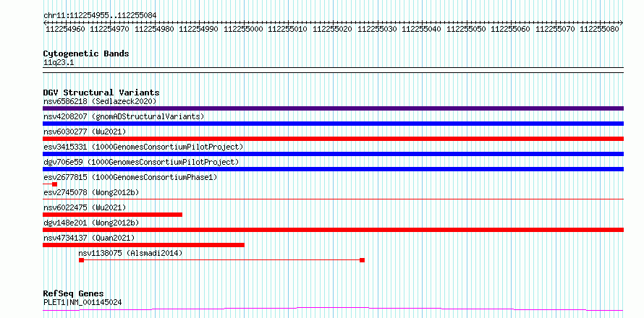This screenshot has width=644, height=318.
Task: Open the PLET1|NM_001145024 gene label
Action: click(82, 303)
